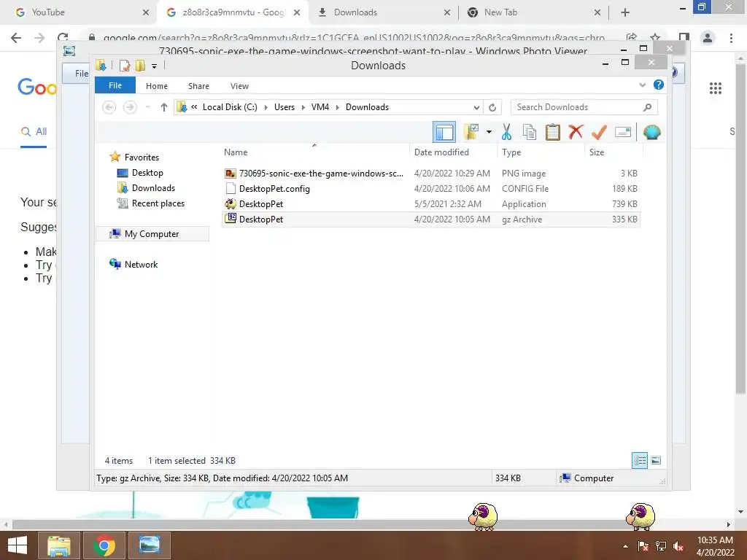Screen dimensions: 747x560
Task: Cut the selection with the scissors icon
Action: pos(506,132)
